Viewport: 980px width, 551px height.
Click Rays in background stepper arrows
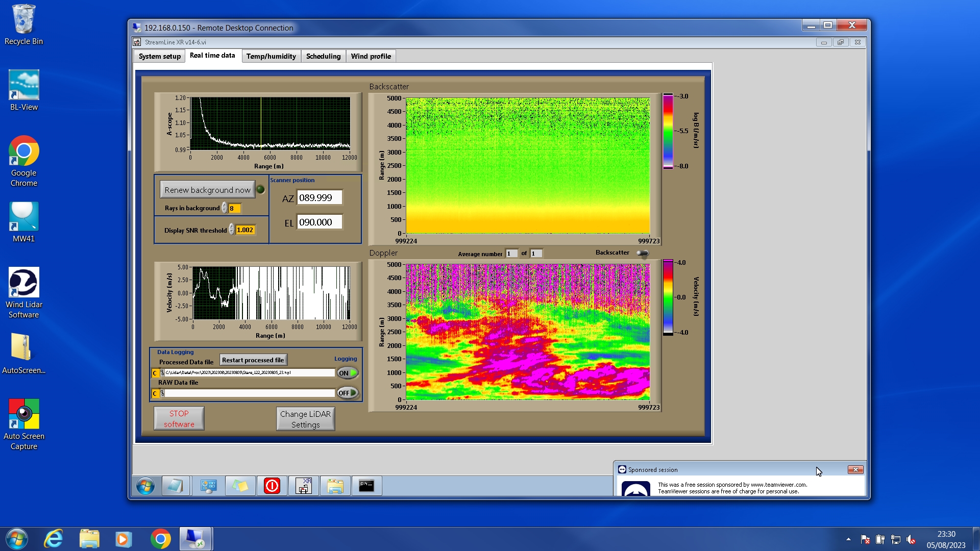pyautogui.click(x=224, y=208)
